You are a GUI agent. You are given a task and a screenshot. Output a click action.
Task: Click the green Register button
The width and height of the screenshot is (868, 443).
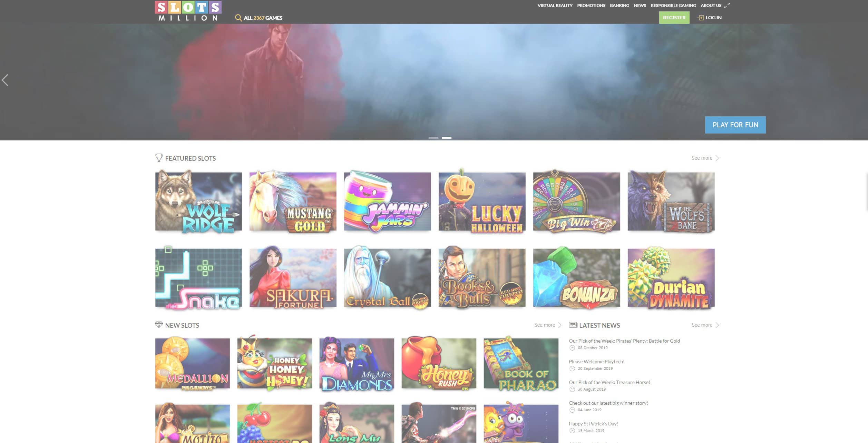point(674,18)
